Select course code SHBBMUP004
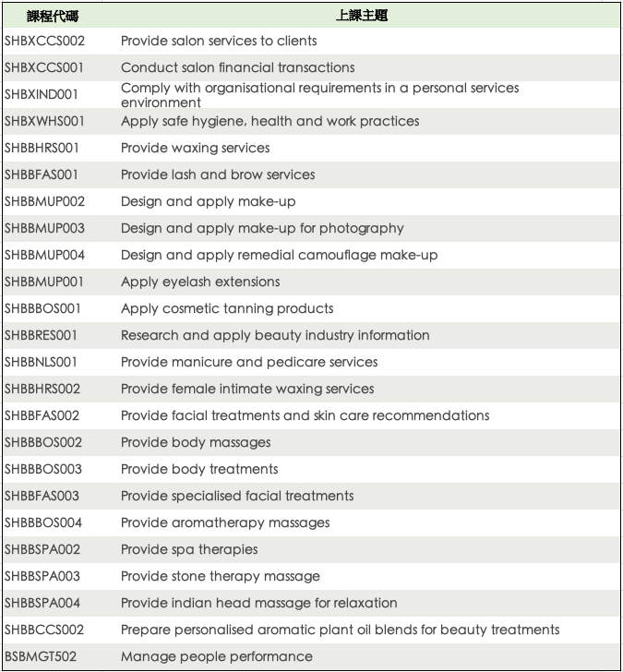623x672 pixels. click(x=44, y=255)
